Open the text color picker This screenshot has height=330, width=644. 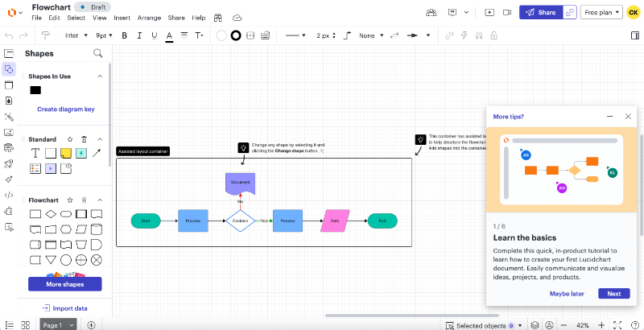click(169, 35)
